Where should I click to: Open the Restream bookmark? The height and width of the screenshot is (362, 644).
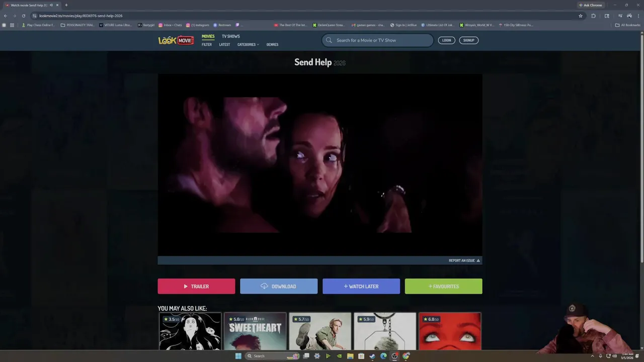coord(222,25)
